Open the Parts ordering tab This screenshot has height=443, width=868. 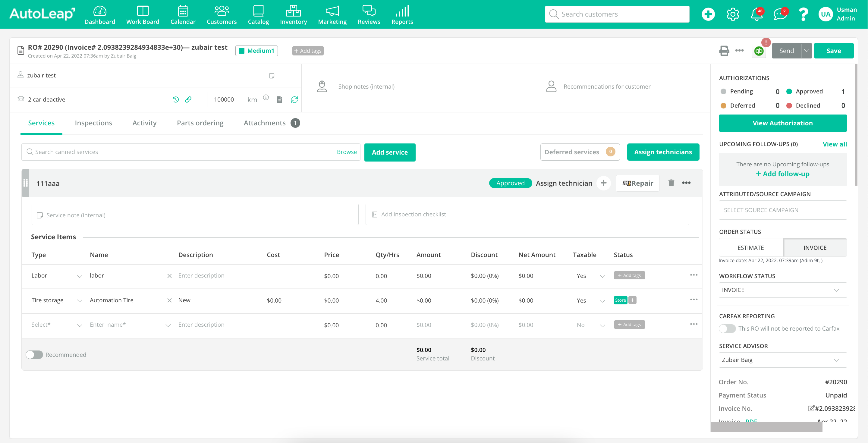[200, 123]
